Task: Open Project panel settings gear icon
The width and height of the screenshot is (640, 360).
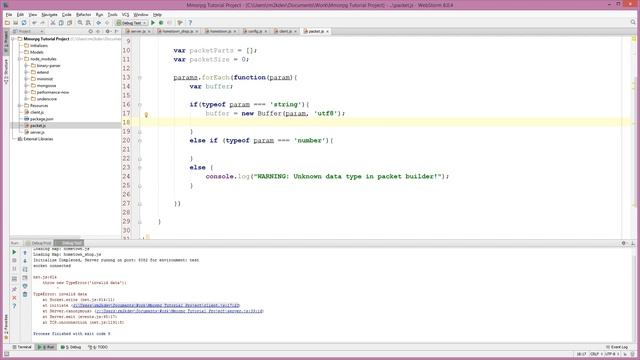Action: [x=108, y=31]
